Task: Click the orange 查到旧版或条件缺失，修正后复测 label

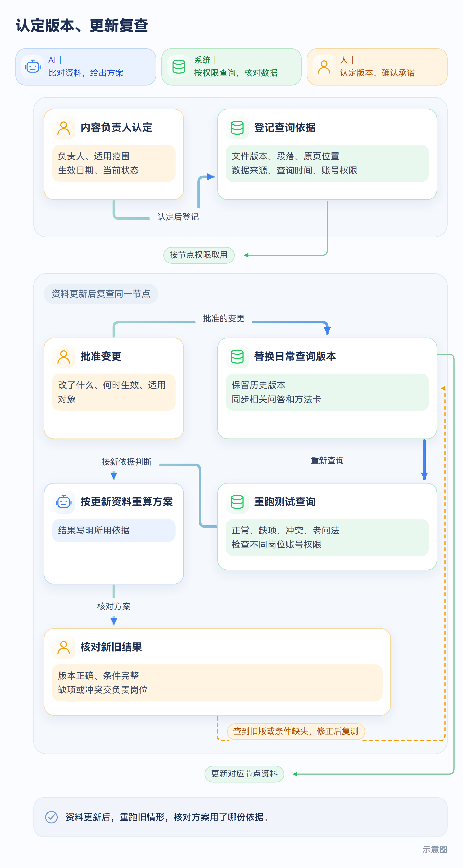Action: coord(296,731)
